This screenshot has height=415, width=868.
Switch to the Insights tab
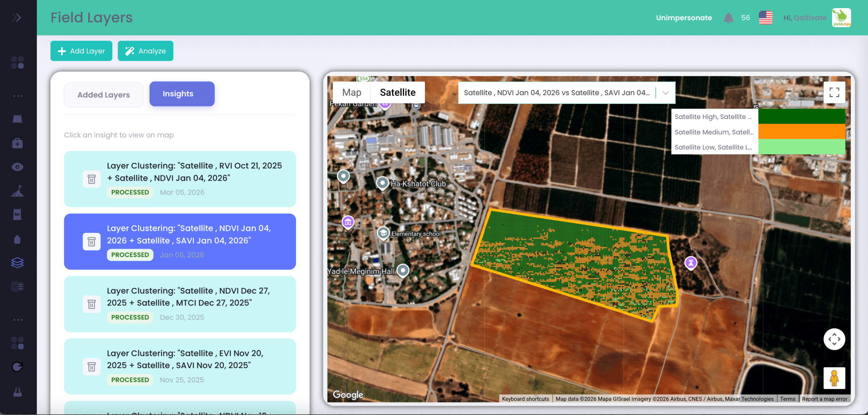tap(182, 94)
